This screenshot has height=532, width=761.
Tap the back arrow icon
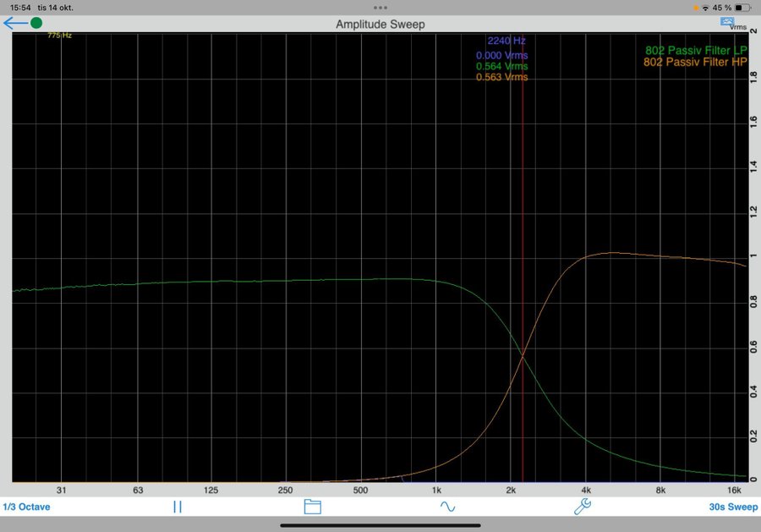tap(14, 23)
